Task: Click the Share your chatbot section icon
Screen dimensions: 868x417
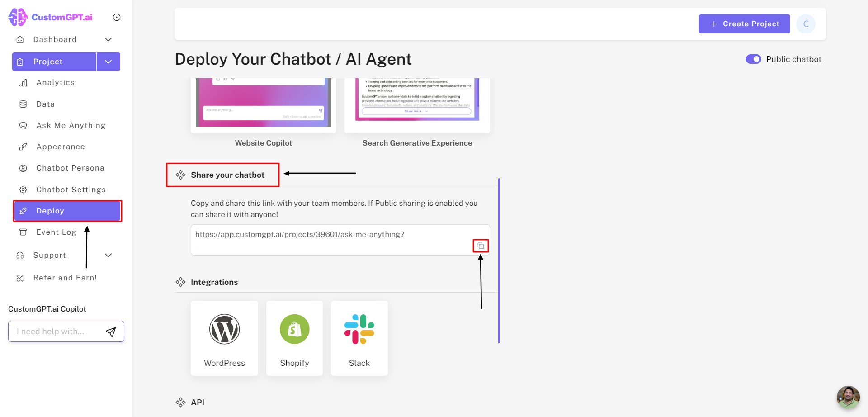Action: click(x=180, y=175)
